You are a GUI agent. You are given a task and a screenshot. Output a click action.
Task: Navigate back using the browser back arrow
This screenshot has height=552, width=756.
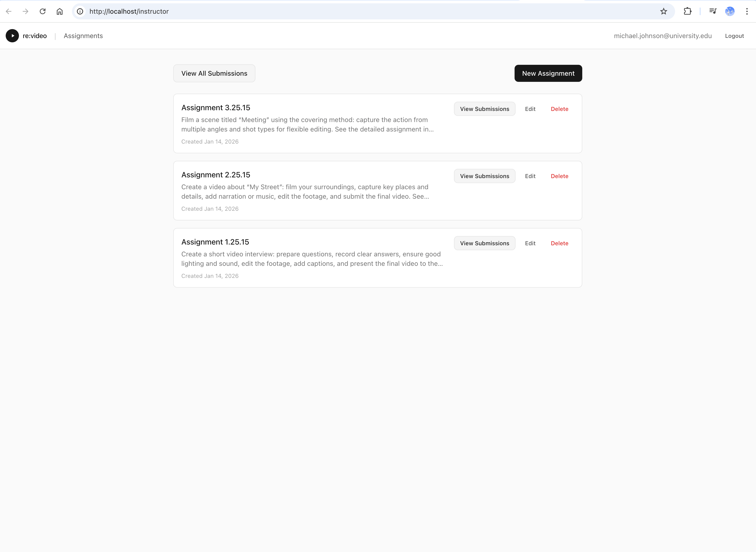coord(8,11)
